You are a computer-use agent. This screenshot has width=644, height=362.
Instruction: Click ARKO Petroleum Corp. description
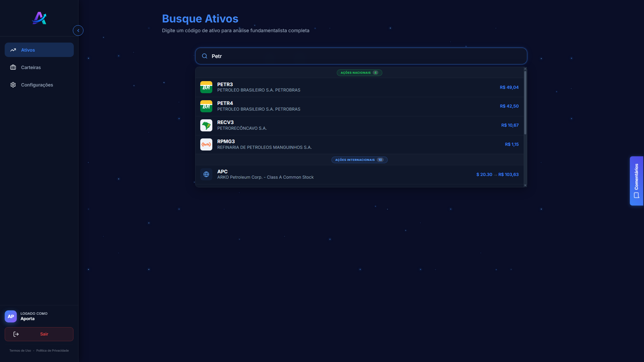pyautogui.click(x=265, y=177)
